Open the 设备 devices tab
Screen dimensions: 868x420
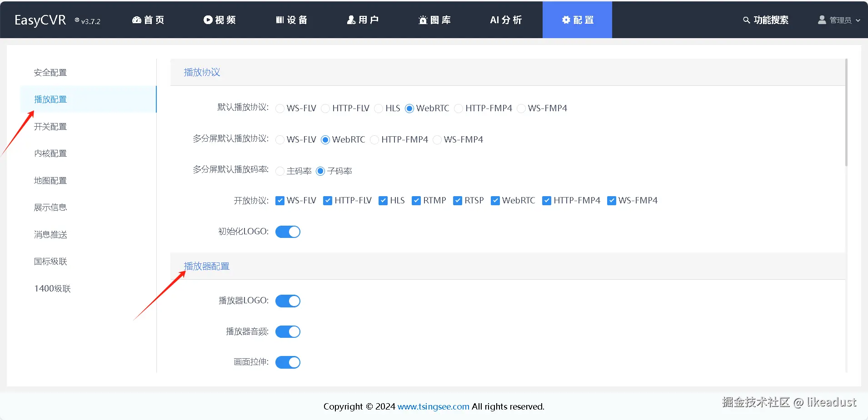pos(291,20)
